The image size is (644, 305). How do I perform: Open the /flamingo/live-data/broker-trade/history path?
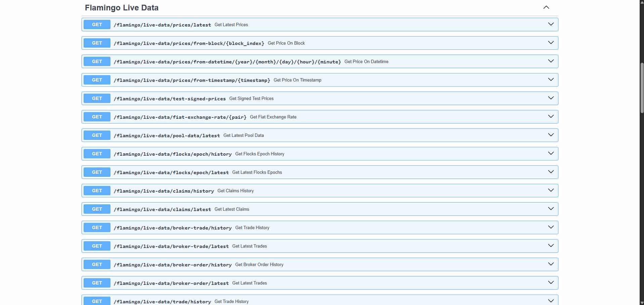point(173,228)
